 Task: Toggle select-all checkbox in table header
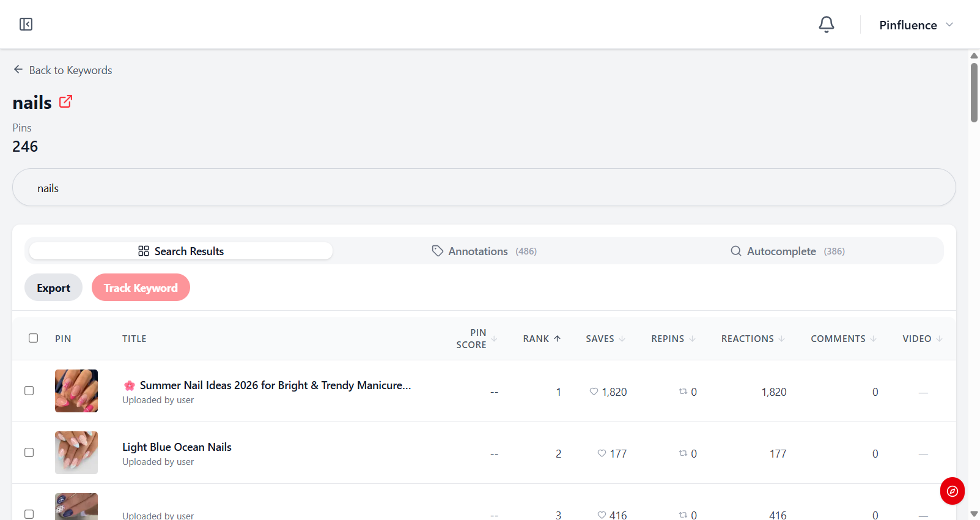coord(34,338)
